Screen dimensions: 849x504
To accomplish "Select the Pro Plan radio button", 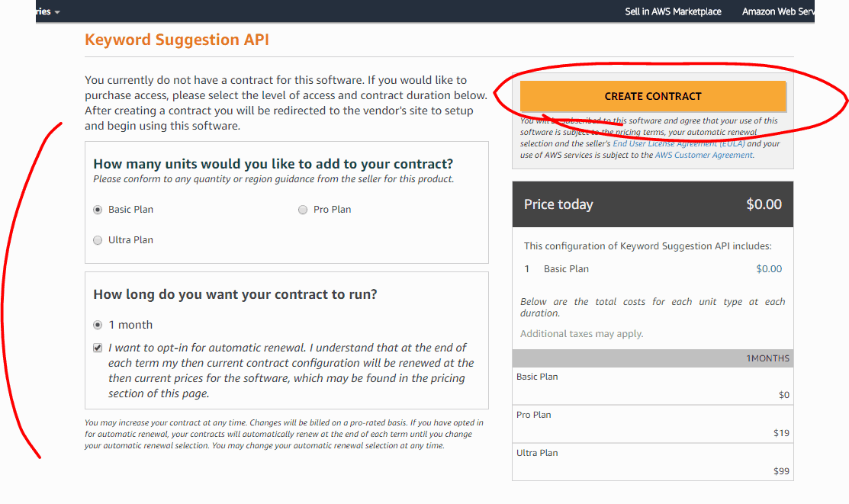I will tap(303, 210).
